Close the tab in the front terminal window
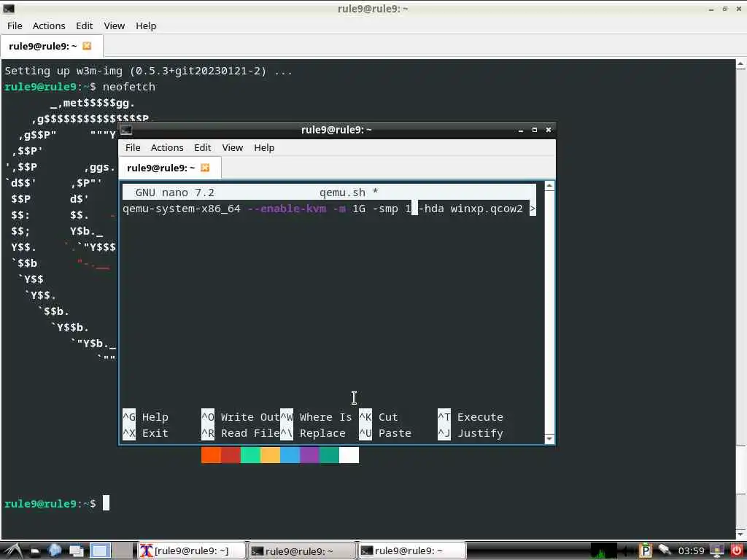The image size is (747, 560). (x=205, y=168)
